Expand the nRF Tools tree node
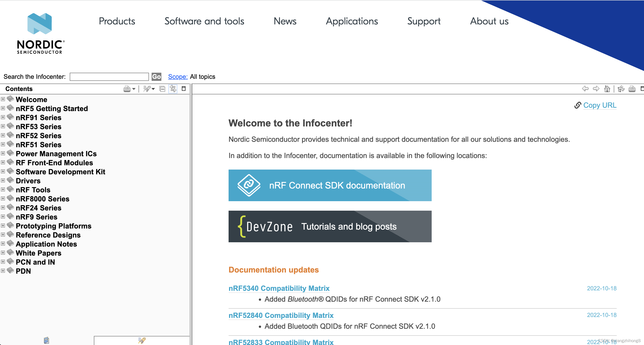The image size is (644, 345). pos(3,189)
